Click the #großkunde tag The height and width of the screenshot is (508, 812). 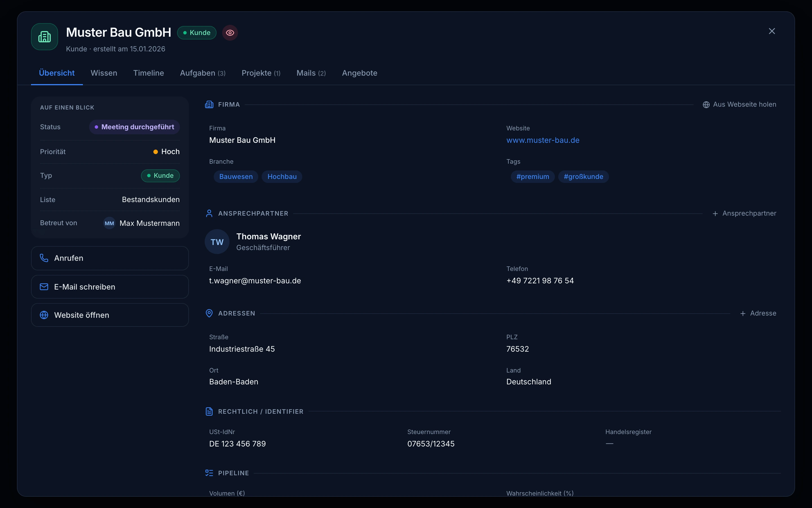(583, 177)
